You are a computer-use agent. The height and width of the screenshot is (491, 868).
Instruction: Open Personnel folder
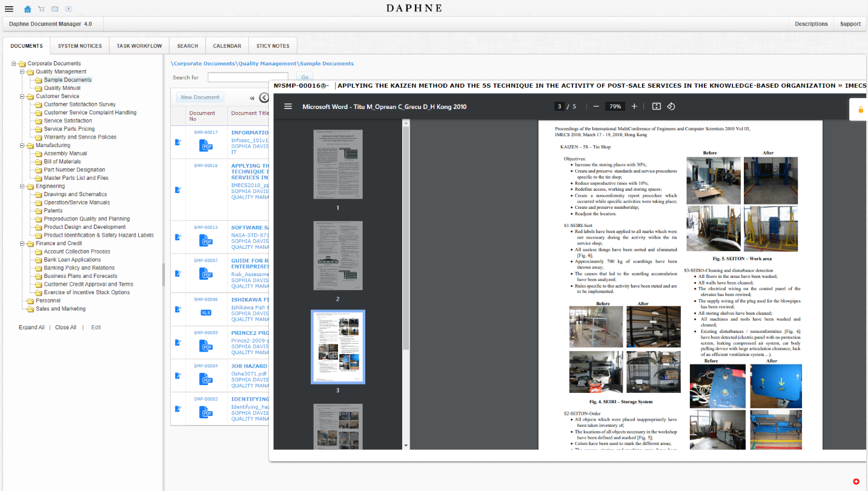(48, 300)
